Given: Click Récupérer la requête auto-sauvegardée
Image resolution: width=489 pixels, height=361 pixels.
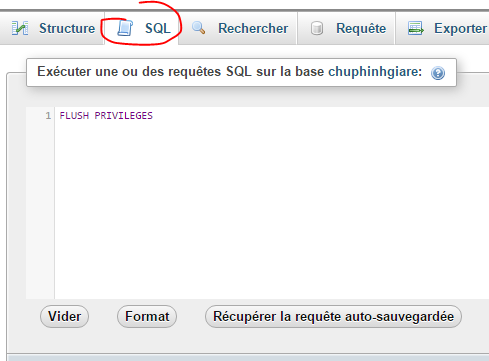Looking at the screenshot, I should [333, 316].
